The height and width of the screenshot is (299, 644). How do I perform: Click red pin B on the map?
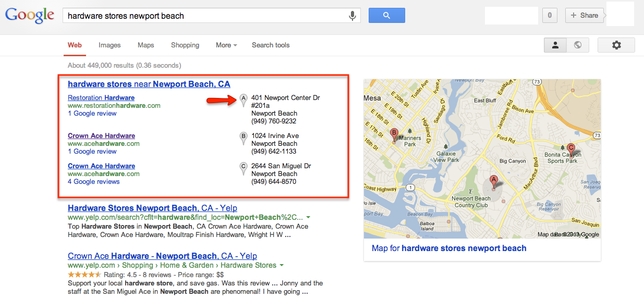pyautogui.click(x=394, y=135)
